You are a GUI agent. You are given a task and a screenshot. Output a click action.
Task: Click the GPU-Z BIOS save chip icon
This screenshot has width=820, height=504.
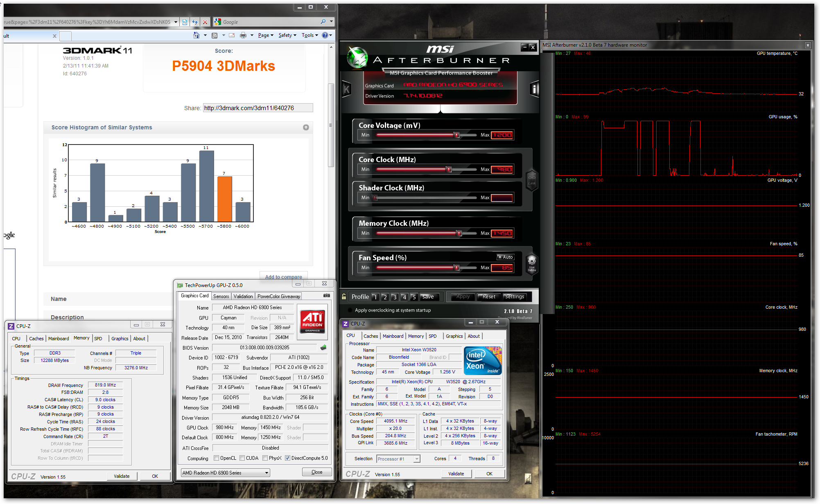tap(323, 348)
